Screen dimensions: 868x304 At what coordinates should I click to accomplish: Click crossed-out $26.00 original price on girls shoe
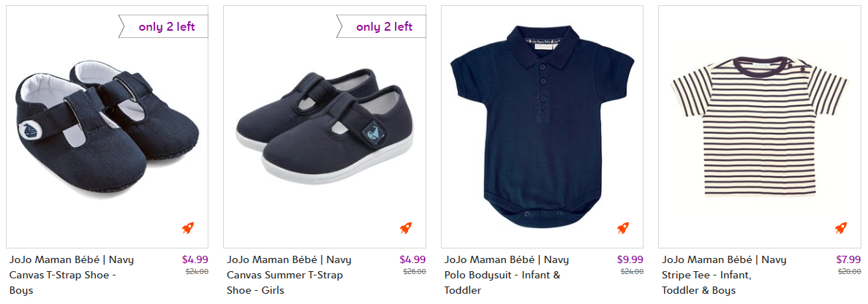coord(414,271)
